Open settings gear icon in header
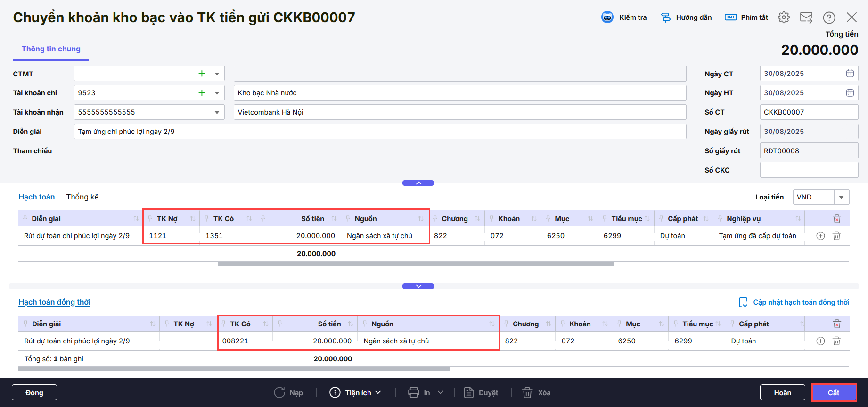The height and width of the screenshot is (407, 868). pos(784,17)
